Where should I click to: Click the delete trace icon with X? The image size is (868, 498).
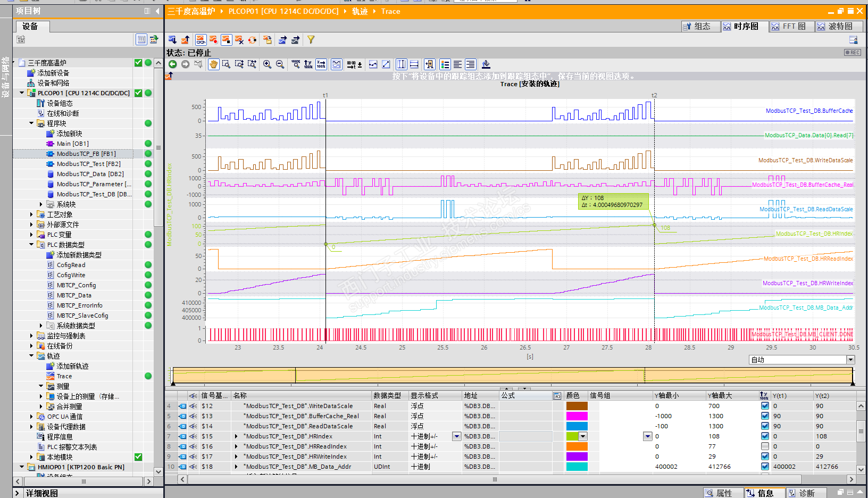click(239, 40)
